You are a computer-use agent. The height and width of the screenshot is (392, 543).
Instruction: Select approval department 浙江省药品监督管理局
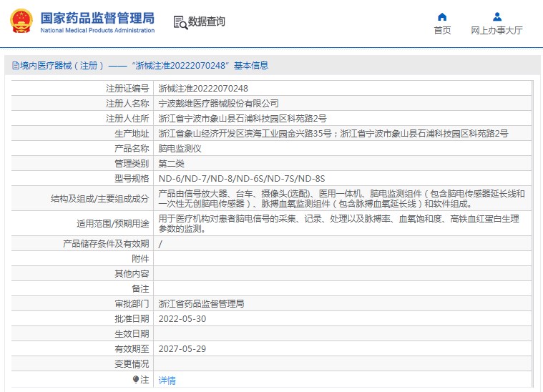click(x=201, y=304)
